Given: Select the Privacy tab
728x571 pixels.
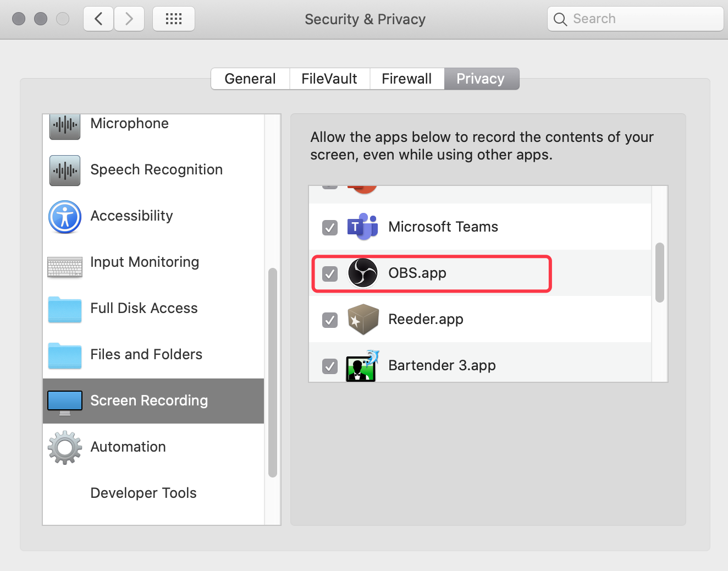Looking at the screenshot, I should point(481,79).
